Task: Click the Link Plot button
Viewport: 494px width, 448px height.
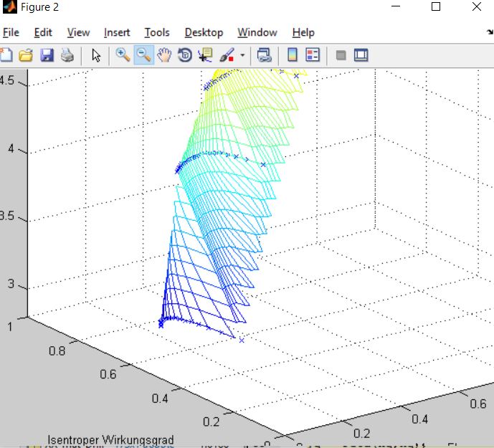Action: coord(264,55)
